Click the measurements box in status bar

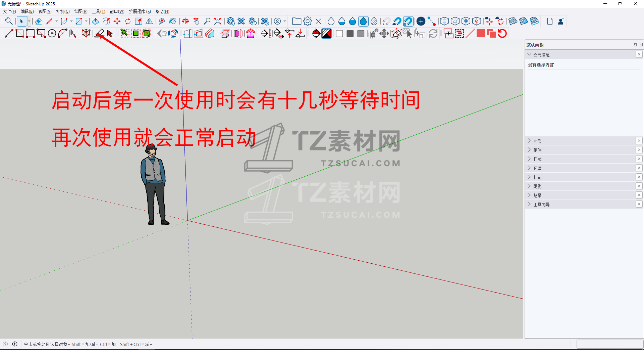(609, 344)
